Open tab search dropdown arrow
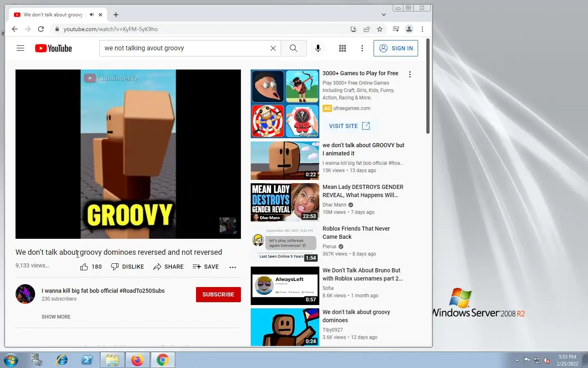The width and height of the screenshot is (588, 368). 384,15
